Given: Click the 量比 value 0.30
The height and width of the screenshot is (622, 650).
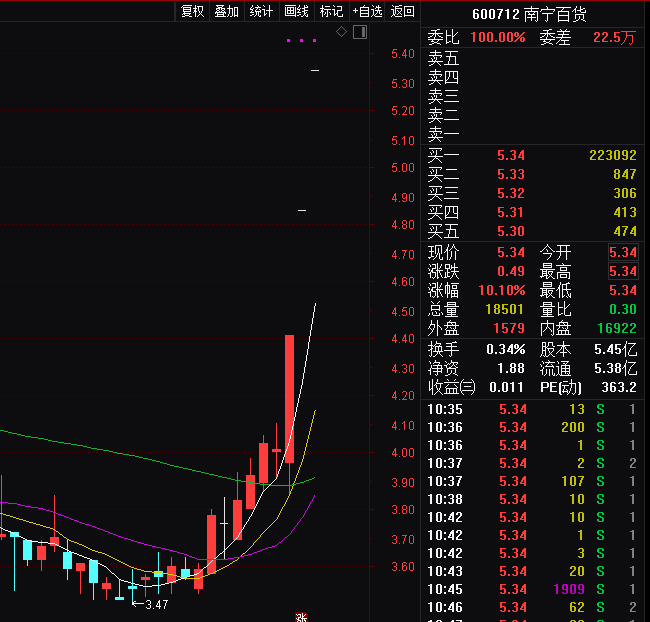Looking at the screenshot, I should click(x=623, y=309).
